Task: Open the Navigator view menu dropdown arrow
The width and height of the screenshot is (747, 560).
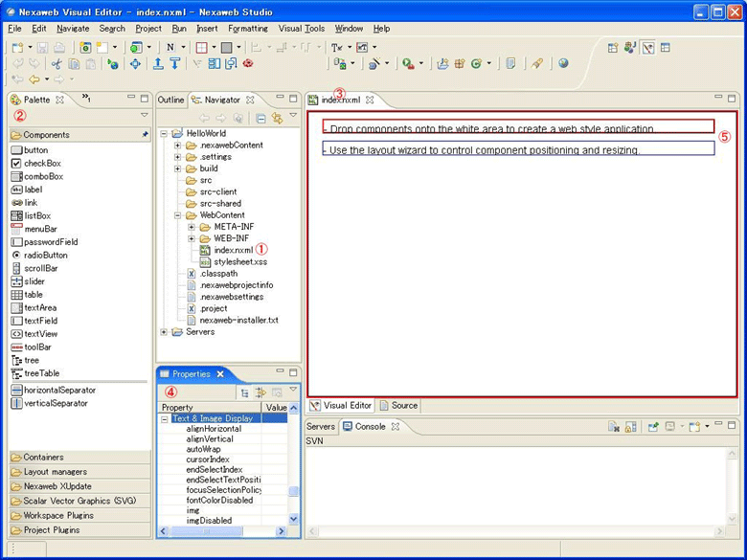Action: (293, 115)
